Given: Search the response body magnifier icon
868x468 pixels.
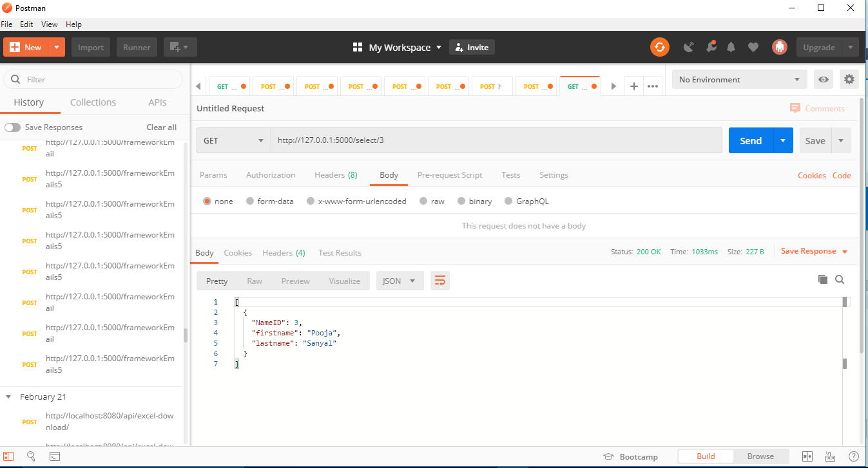Looking at the screenshot, I should [840, 279].
